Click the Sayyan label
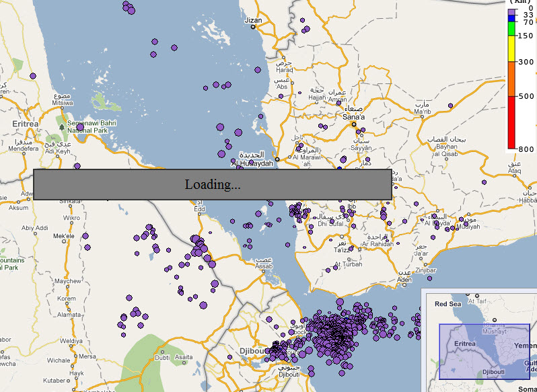 (x=361, y=148)
